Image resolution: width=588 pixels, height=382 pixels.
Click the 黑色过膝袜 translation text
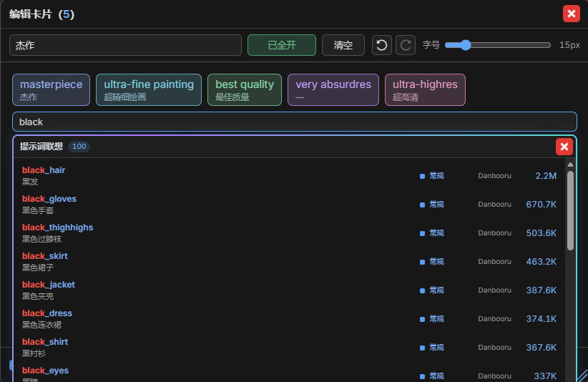(41, 239)
